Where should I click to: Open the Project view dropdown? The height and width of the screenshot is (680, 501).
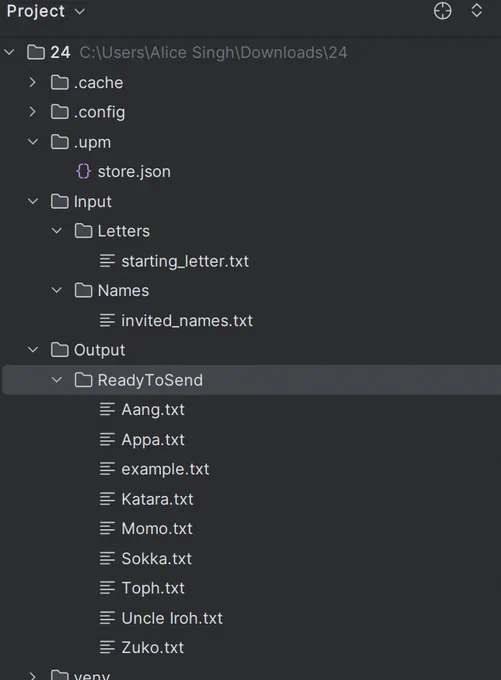coord(45,11)
